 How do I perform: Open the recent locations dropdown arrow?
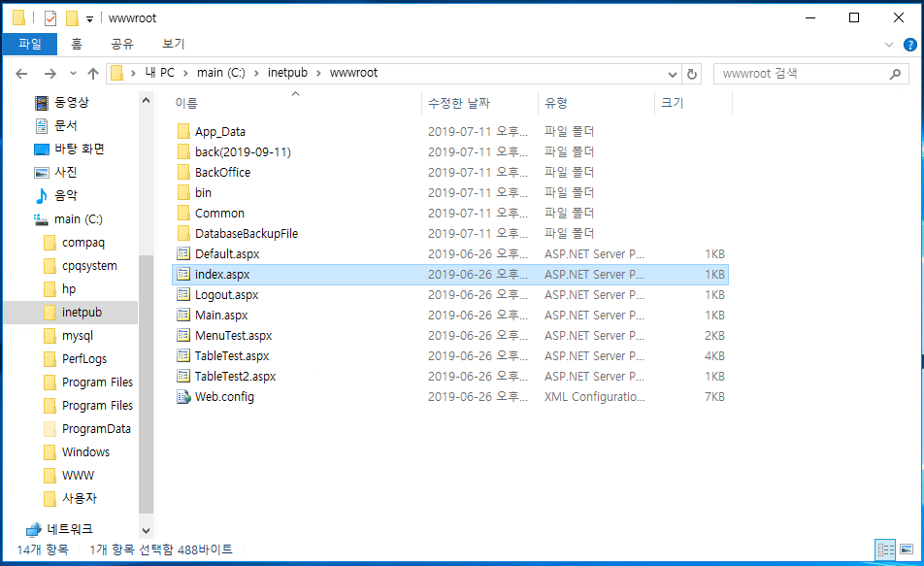73,74
